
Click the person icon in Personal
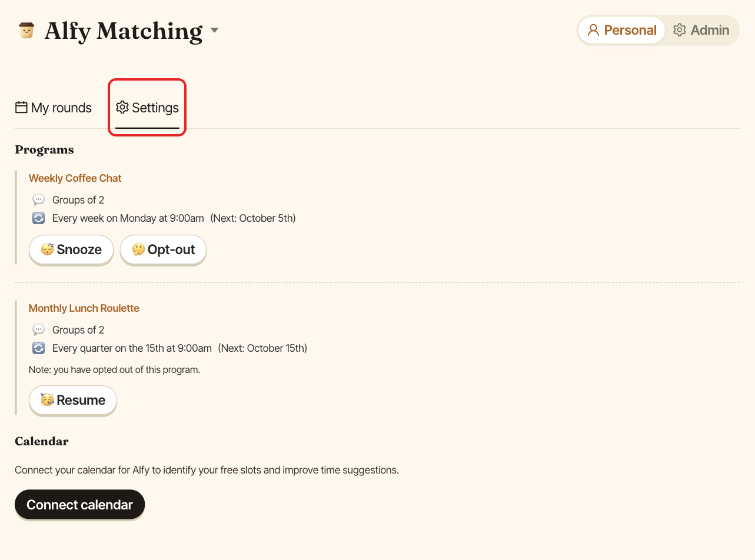point(593,30)
